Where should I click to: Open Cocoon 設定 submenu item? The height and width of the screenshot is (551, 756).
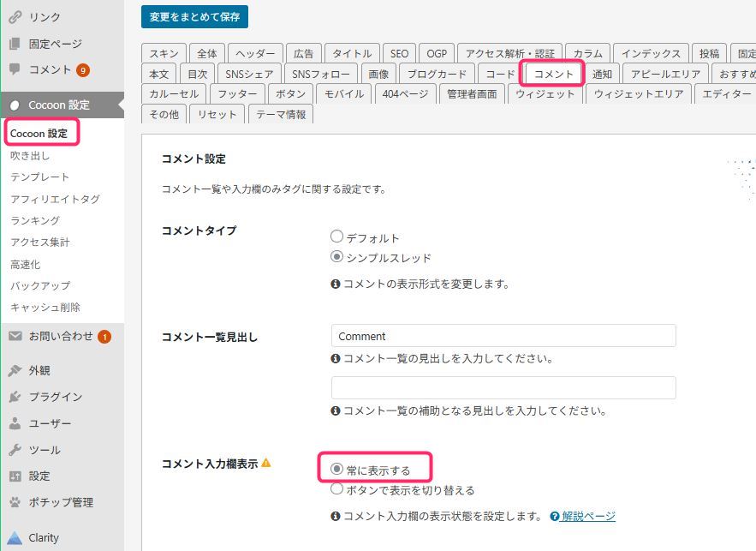[x=39, y=133]
